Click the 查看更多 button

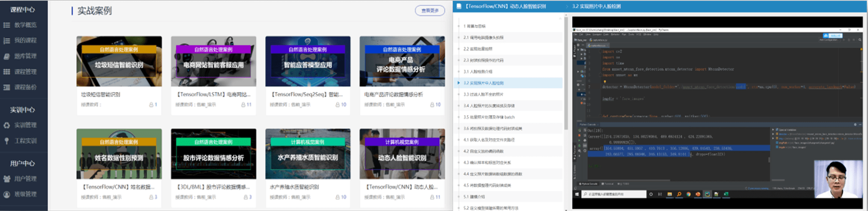tap(430, 11)
